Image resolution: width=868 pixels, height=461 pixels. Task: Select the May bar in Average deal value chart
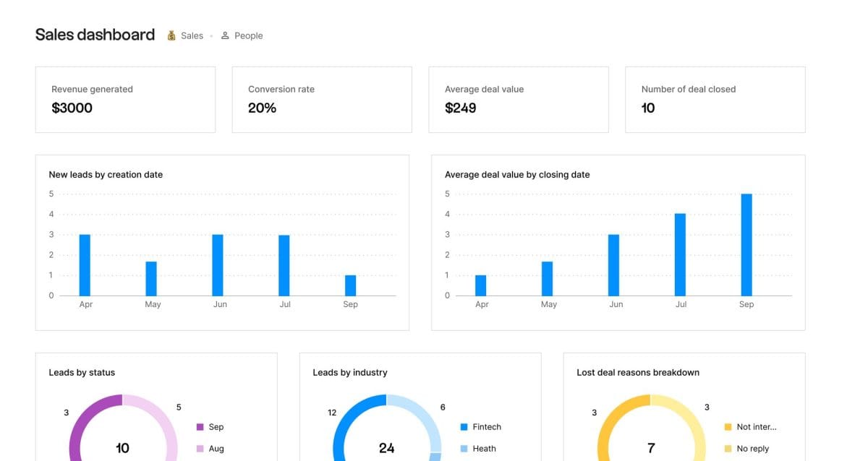[x=548, y=279]
